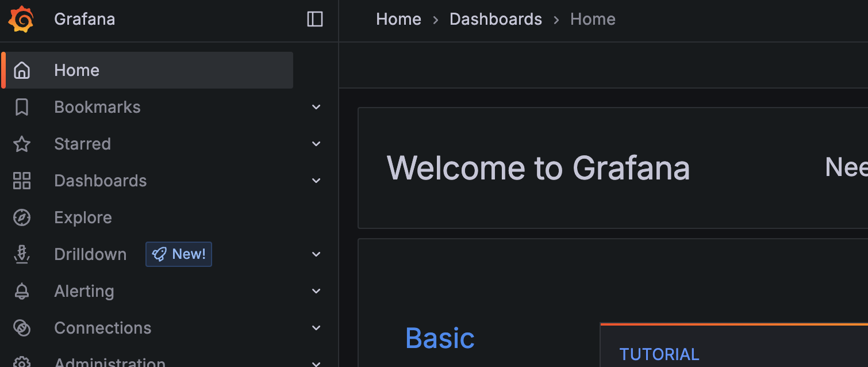
Task: Expand the Alerting section chevron
Action: tap(316, 291)
